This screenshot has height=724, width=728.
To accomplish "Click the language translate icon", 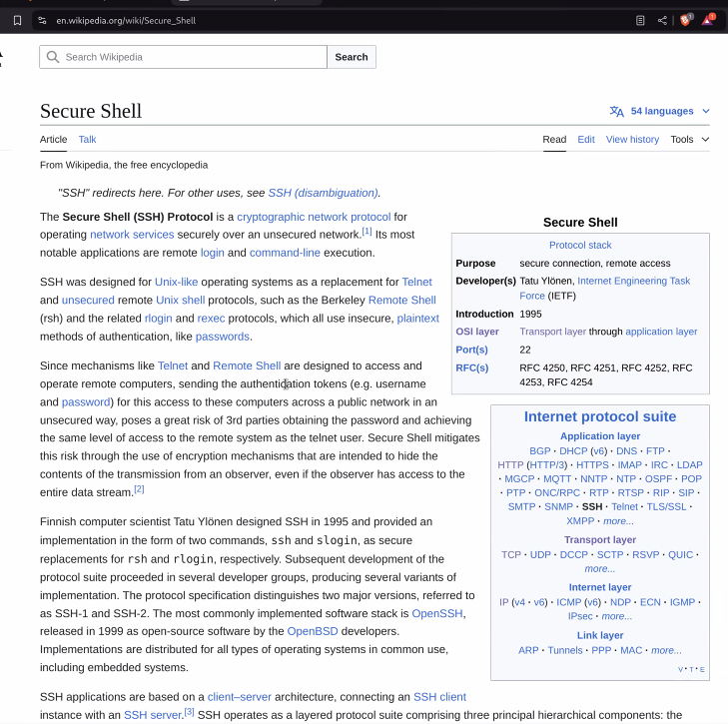I will pos(616,112).
